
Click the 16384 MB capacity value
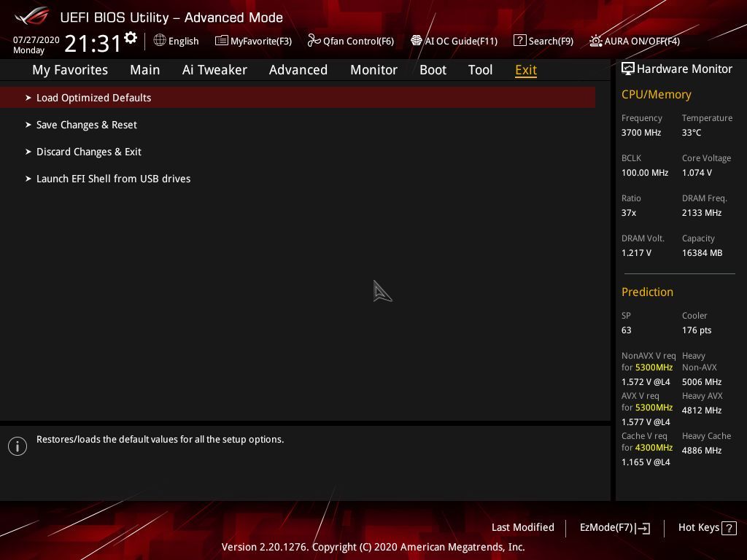[x=702, y=253]
